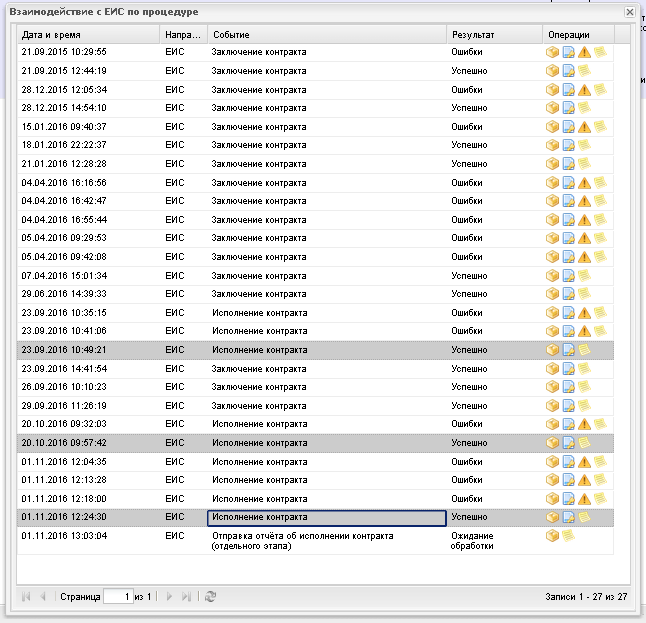Viewport: 646px width, 623px height.
Task: Open yellow note icon in 28.12.2015 14:54:10 row
Action: (x=584, y=107)
